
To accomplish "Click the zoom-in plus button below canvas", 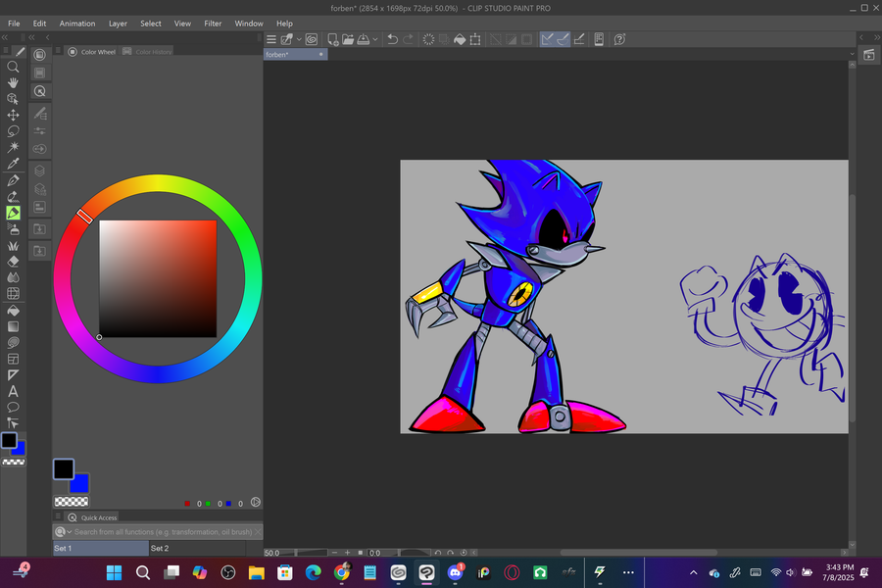I will click(x=348, y=553).
